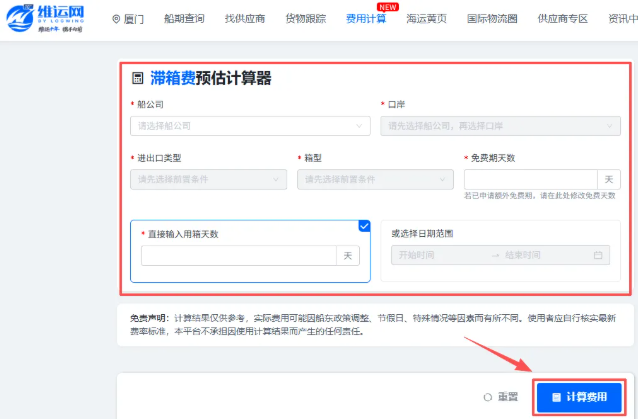
Task: Focus the 直接输入用箱天数 input box
Action: click(x=238, y=256)
